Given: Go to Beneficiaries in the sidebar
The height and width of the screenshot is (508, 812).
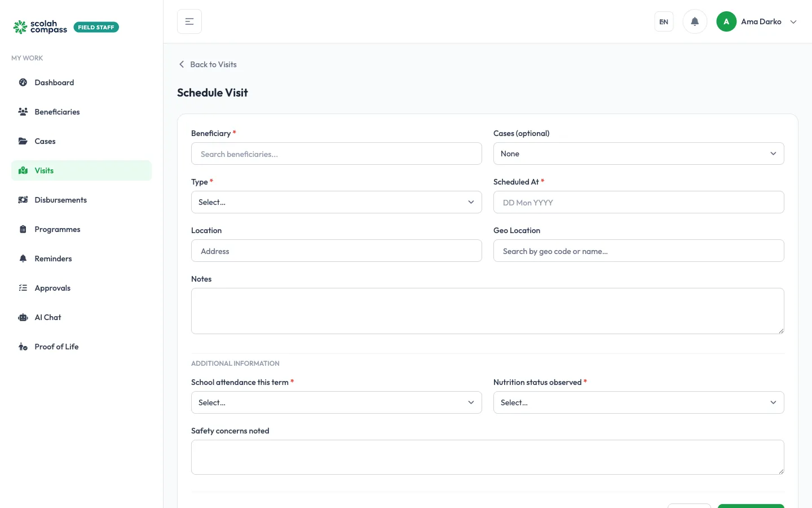Looking at the screenshot, I should pos(81,112).
